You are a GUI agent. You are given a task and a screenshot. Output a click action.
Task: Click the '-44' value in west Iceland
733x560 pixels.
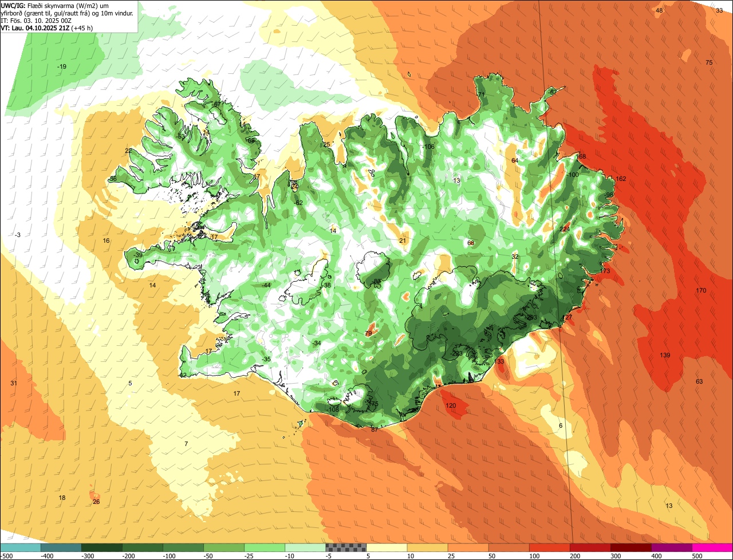pos(266,285)
